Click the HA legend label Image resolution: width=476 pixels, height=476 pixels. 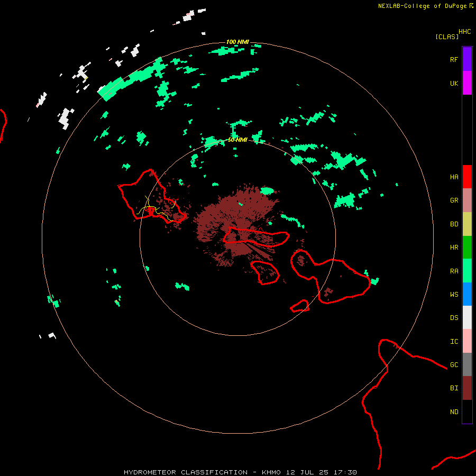pos(454,177)
